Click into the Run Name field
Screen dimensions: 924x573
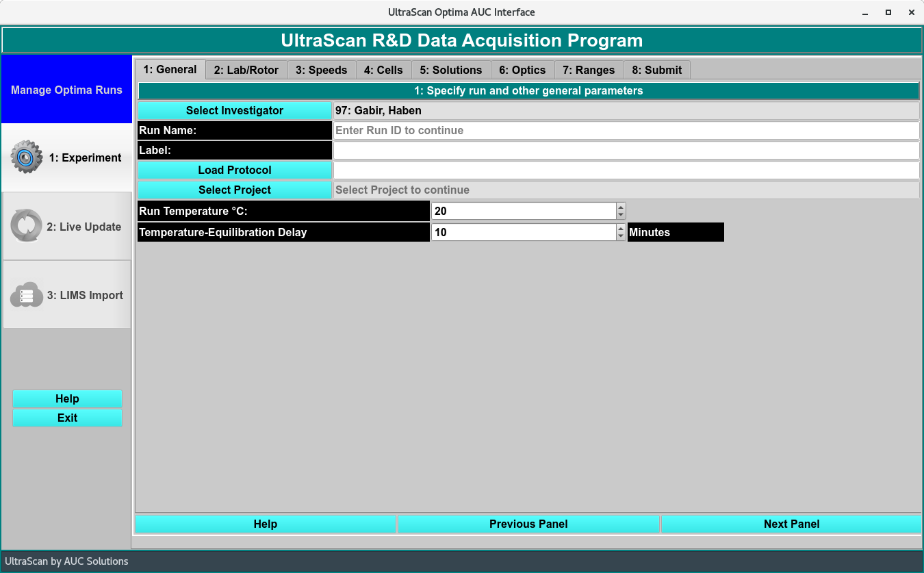(x=626, y=130)
